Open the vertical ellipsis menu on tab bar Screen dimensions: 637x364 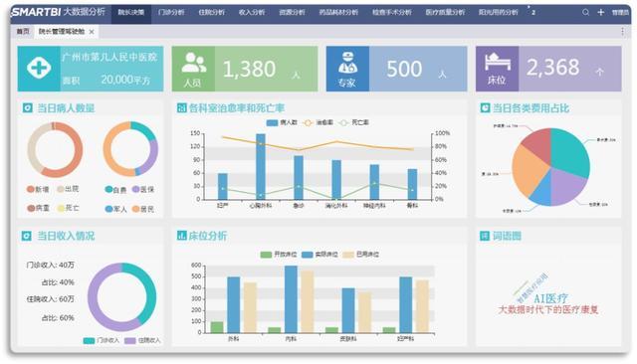[622, 32]
